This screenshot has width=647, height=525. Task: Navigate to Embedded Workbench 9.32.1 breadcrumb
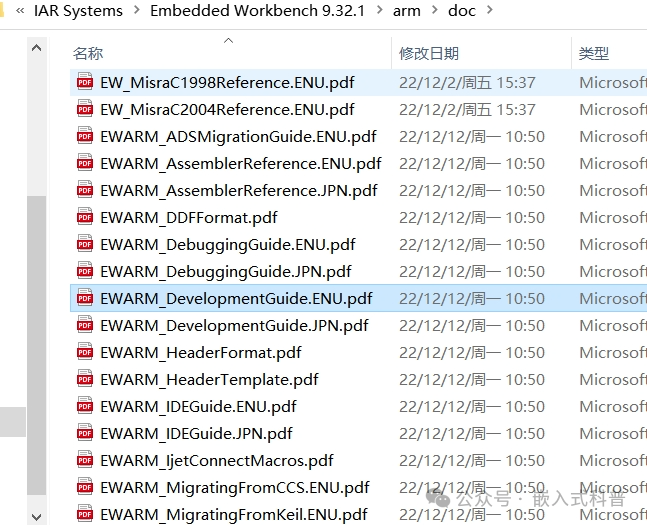click(x=257, y=11)
